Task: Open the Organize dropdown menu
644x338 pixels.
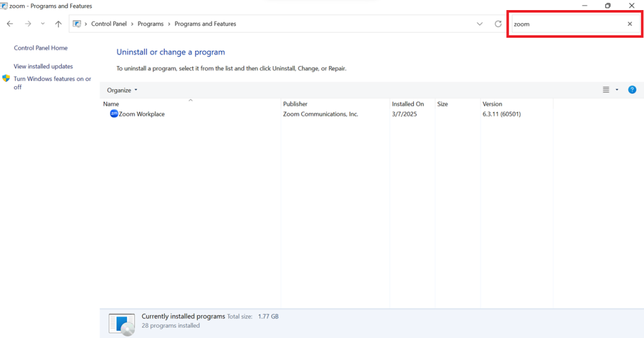Action: (x=122, y=90)
